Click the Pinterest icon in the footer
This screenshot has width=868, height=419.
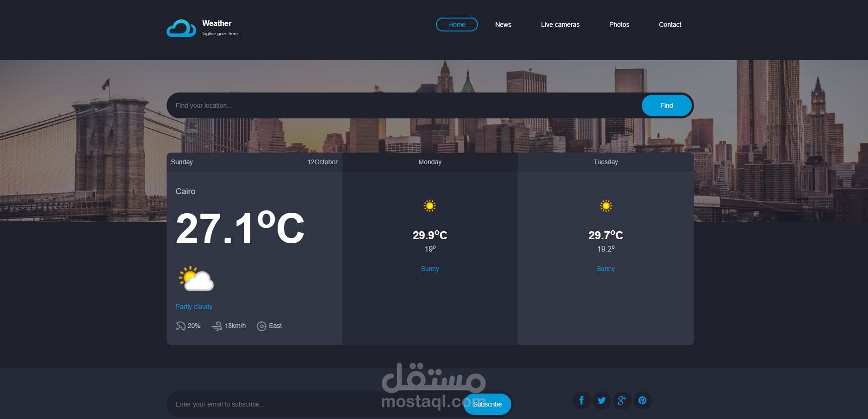pyautogui.click(x=642, y=401)
